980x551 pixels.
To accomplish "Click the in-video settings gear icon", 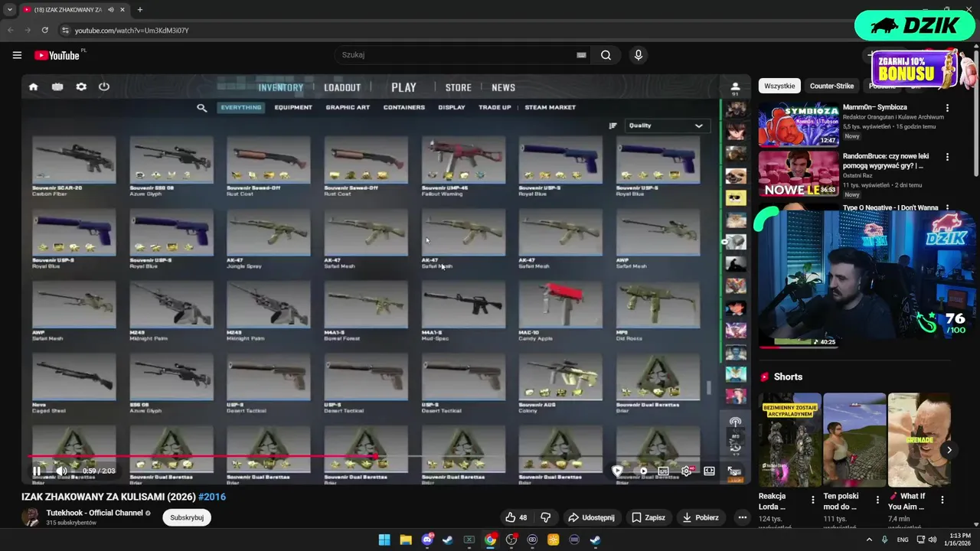I will tap(81, 86).
